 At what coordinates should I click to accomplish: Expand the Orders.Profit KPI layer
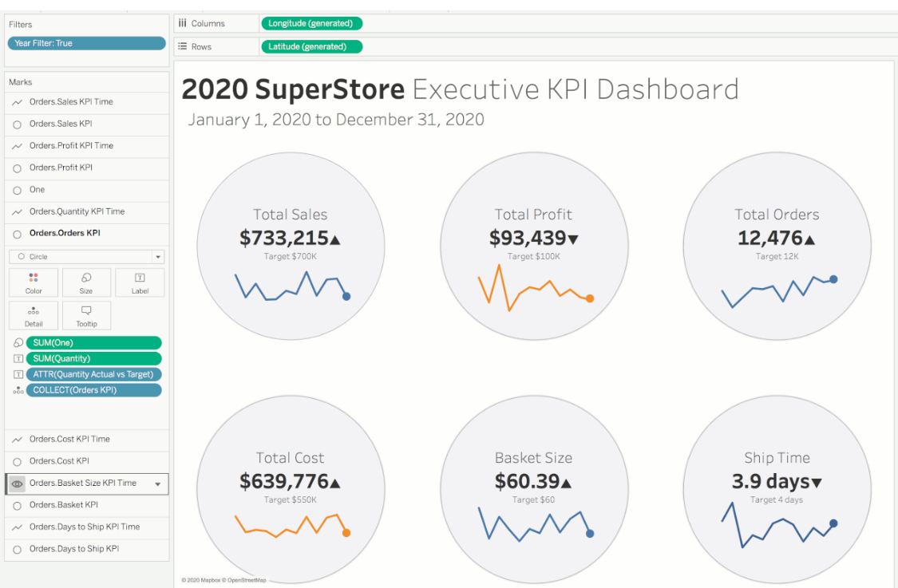click(x=86, y=168)
